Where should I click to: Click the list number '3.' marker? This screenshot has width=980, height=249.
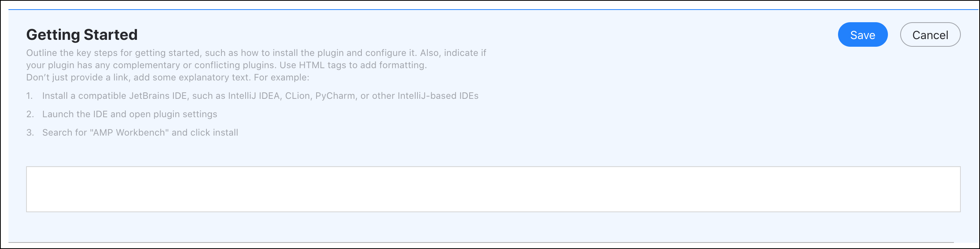pos(30,133)
